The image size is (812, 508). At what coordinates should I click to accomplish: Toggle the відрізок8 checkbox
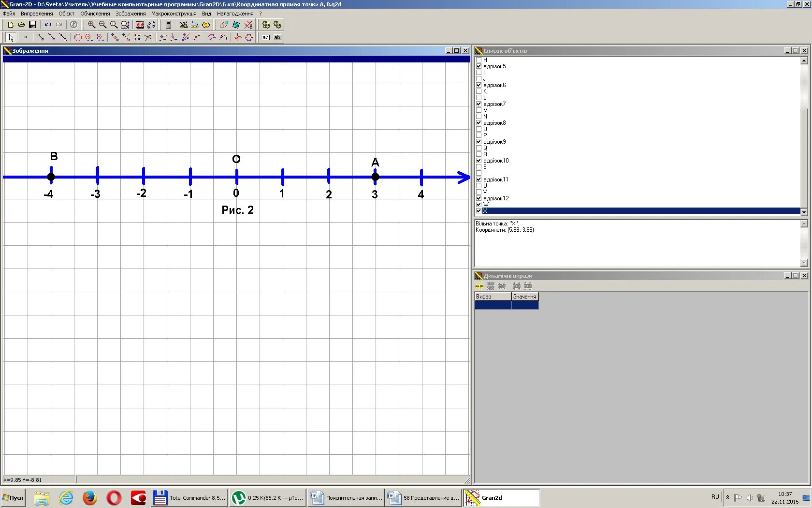[479, 123]
